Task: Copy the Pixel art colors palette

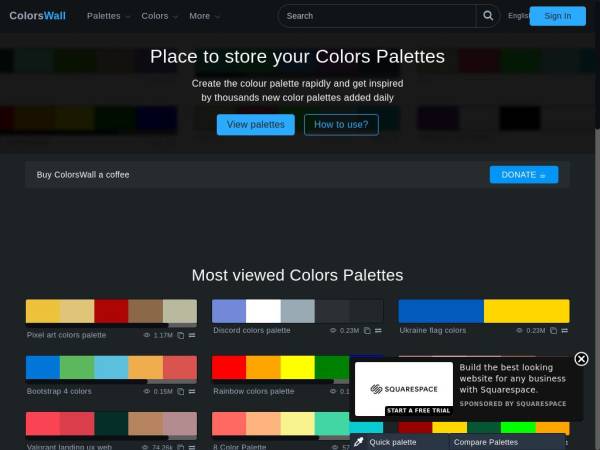Action: [181, 335]
